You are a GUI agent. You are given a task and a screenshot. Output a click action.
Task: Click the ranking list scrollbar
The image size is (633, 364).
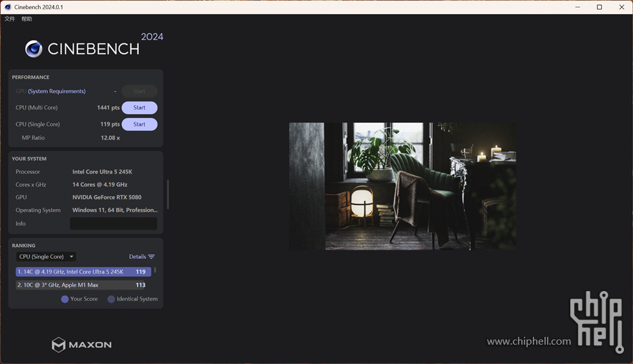tap(155, 270)
